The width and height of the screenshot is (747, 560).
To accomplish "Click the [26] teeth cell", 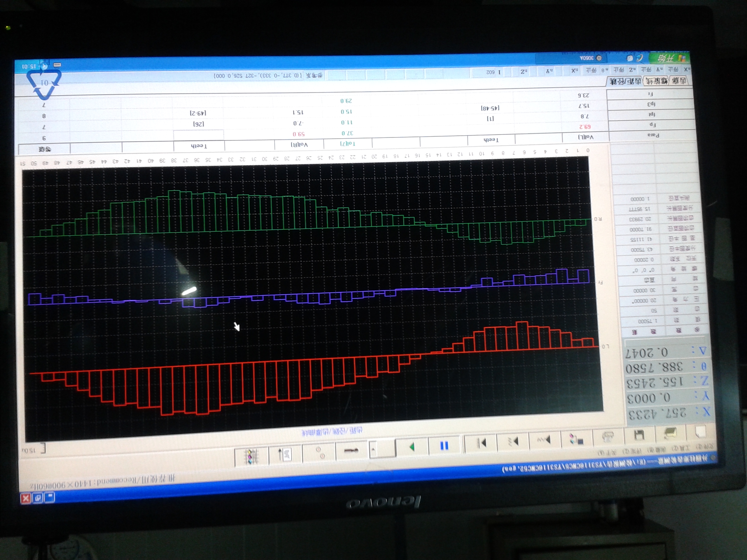I will pyautogui.click(x=199, y=124).
